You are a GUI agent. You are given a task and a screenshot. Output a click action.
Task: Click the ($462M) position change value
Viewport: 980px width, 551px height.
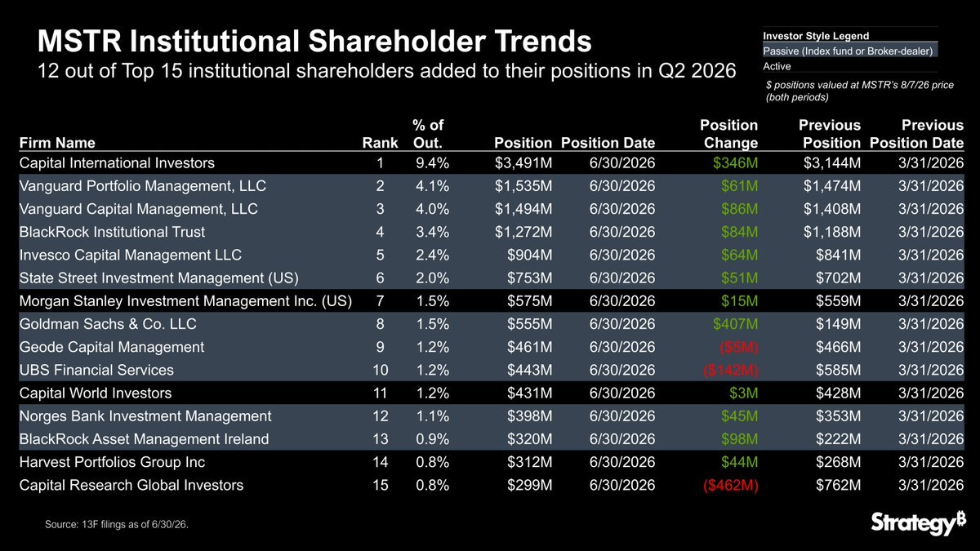pyautogui.click(x=731, y=485)
